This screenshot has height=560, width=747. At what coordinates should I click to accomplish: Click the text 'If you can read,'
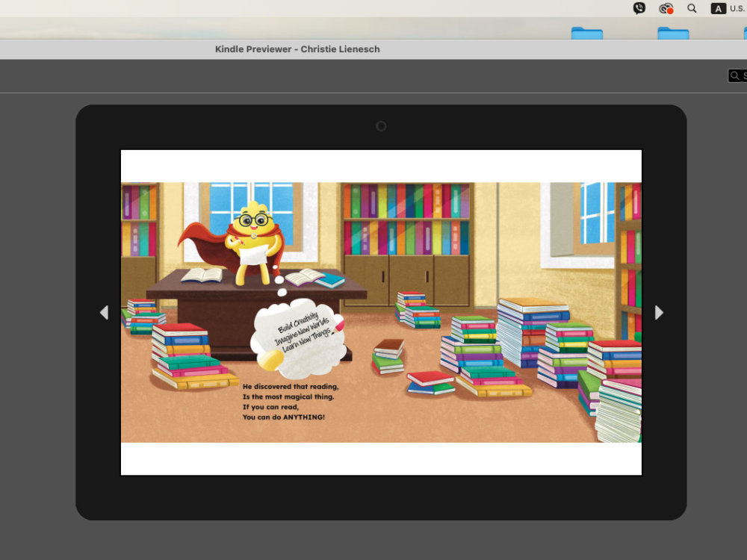(x=270, y=407)
